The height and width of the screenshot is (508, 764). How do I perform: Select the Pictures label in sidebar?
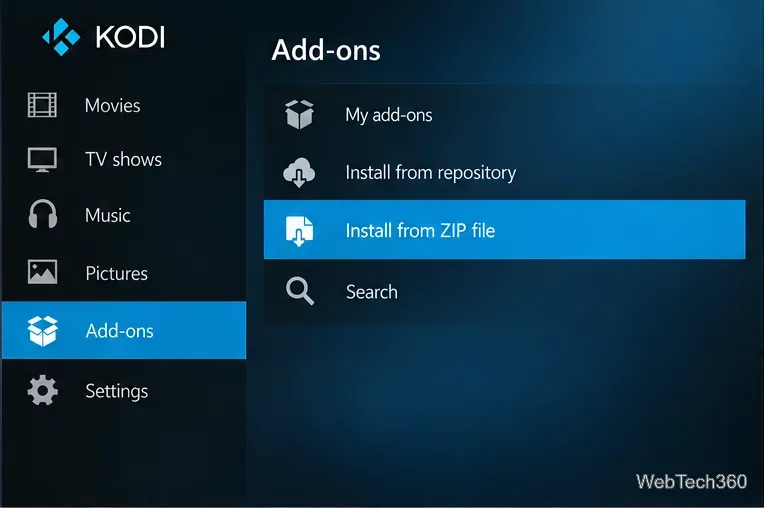(116, 273)
